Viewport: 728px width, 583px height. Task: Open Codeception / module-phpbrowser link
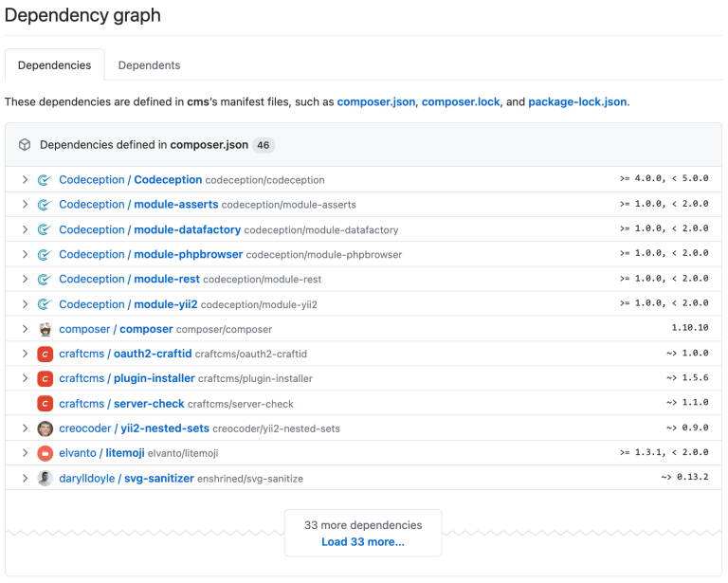[151, 254]
